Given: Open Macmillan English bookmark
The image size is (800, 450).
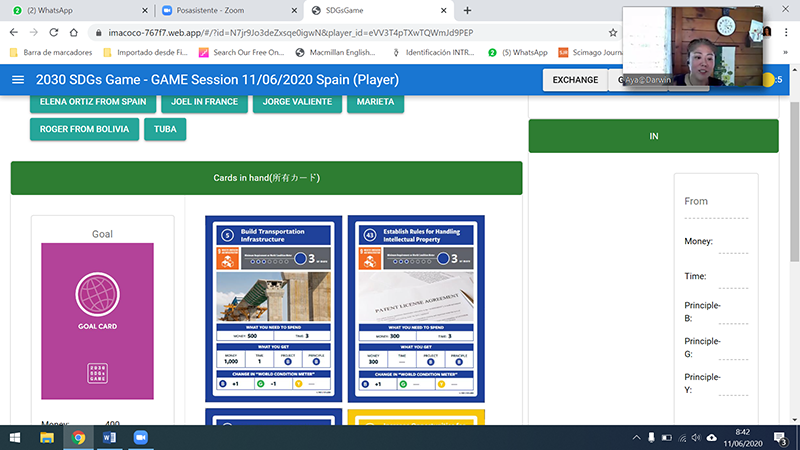Looking at the screenshot, I should 335,53.
